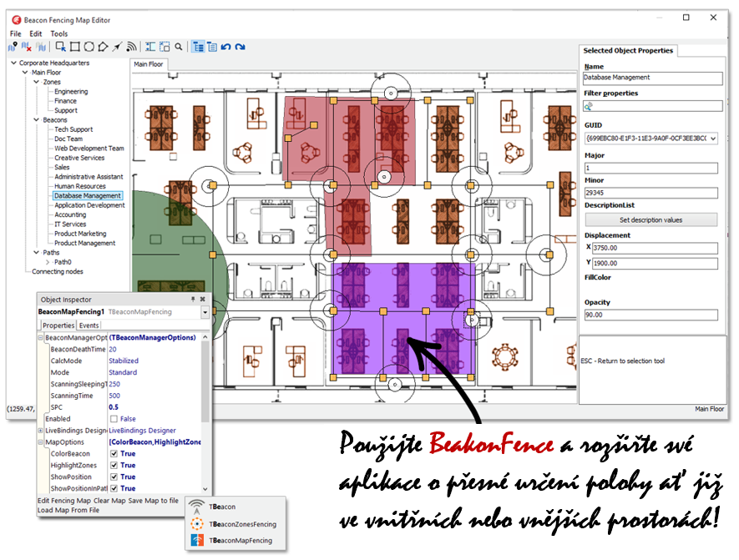The image size is (739, 560).
Task: Click the search icon in Filter properties
Action: (x=588, y=107)
